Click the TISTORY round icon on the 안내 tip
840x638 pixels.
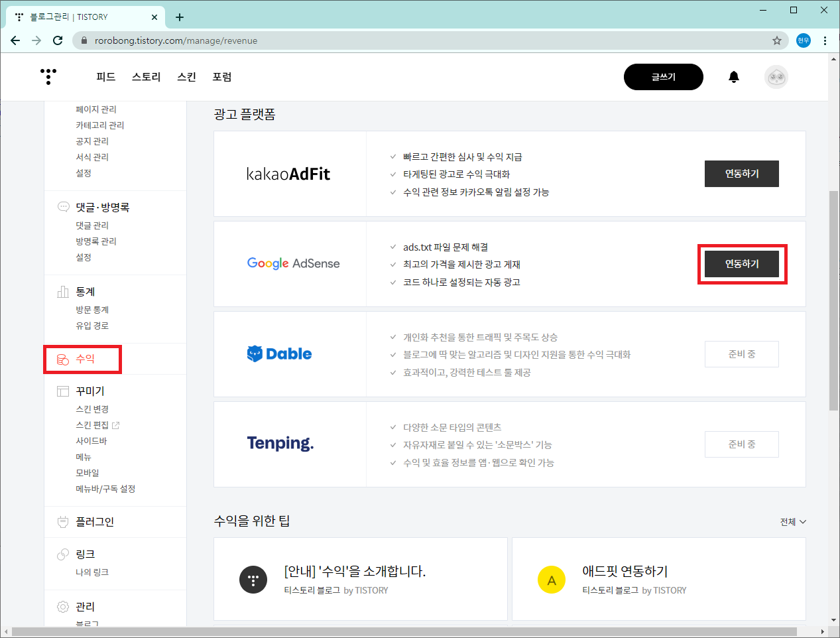[253, 580]
